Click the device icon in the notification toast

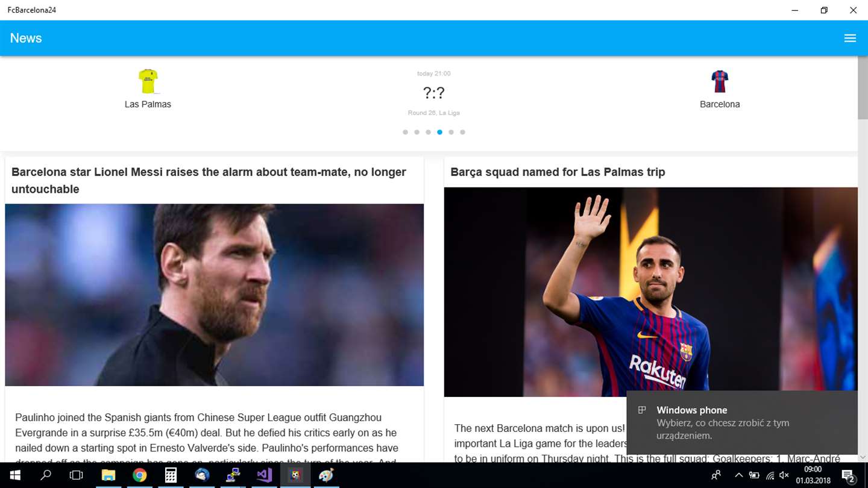click(x=642, y=410)
